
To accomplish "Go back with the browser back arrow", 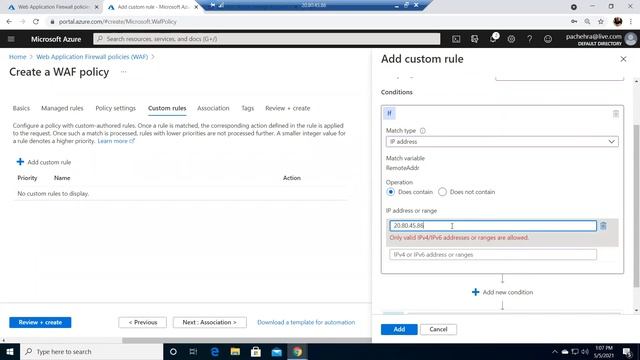I will click(x=9, y=22).
